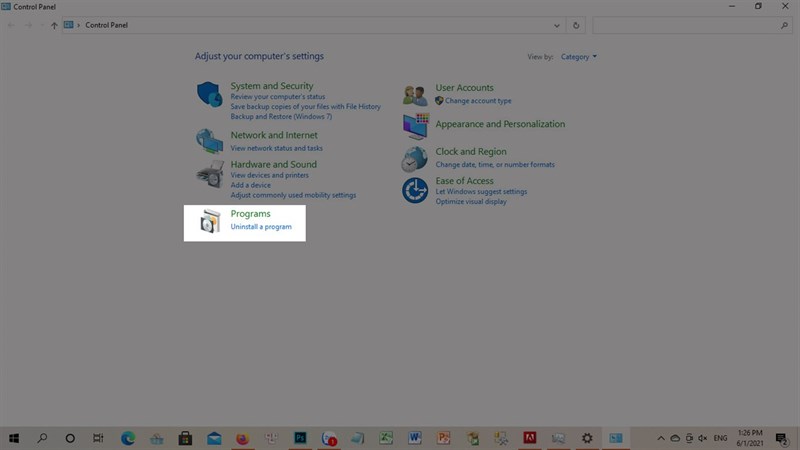Click the ENG language indicator

click(720, 438)
